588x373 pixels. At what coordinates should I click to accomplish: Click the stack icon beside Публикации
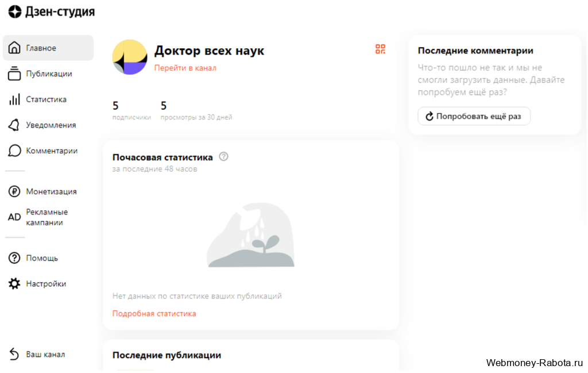(x=14, y=73)
